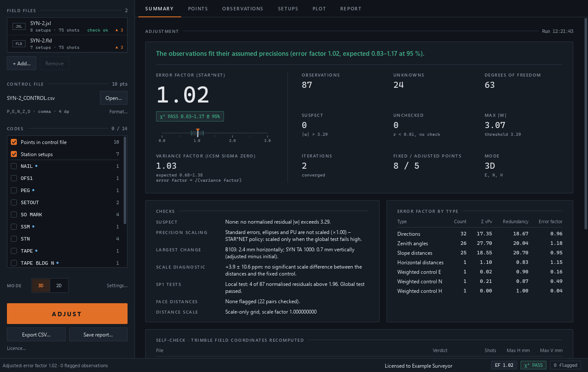Click the Verdict column header in self-check

(440, 350)
